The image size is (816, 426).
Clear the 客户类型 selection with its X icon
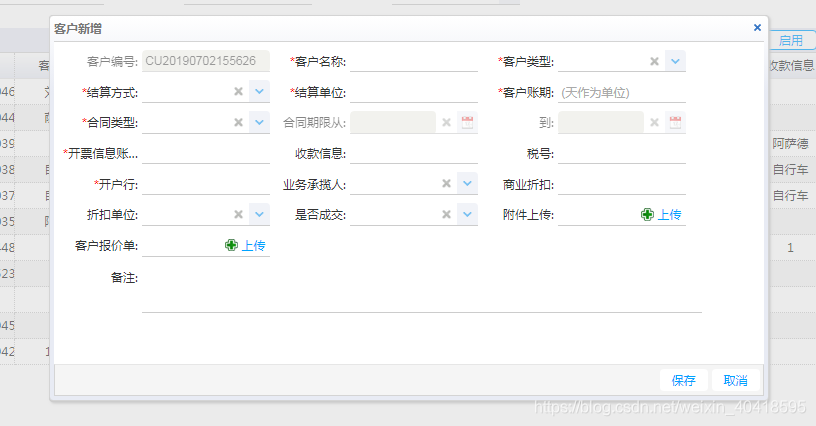click(x=654, y=61)
